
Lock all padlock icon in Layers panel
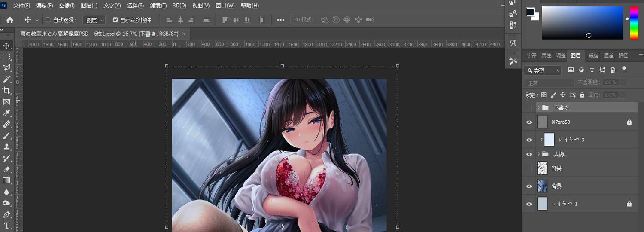click(x=582, y=95)
